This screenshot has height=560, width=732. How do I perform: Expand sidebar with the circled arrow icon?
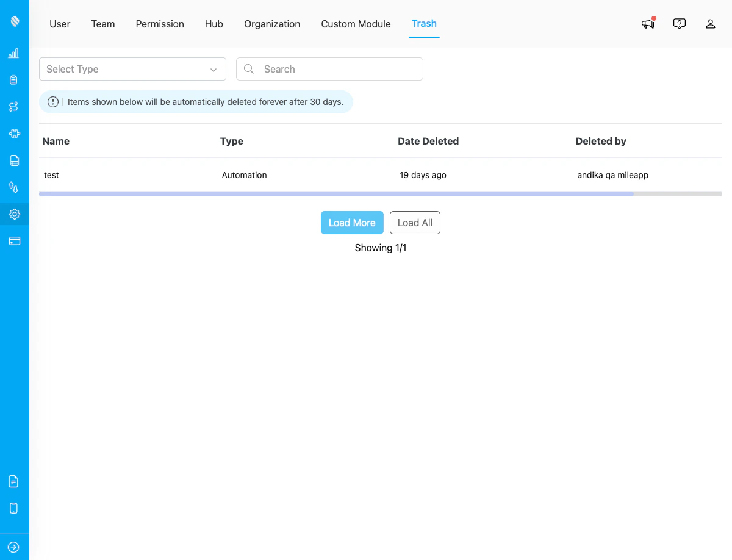tap(14, 547)
